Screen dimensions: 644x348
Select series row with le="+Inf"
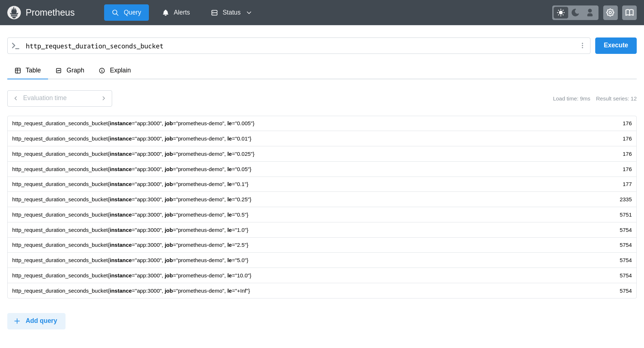click(x=322, y=291)
